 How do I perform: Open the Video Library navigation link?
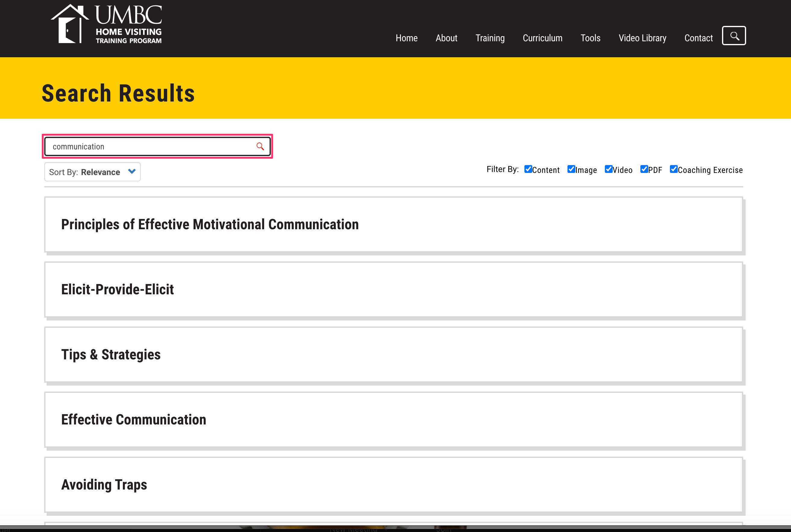(x=642, y=38)
